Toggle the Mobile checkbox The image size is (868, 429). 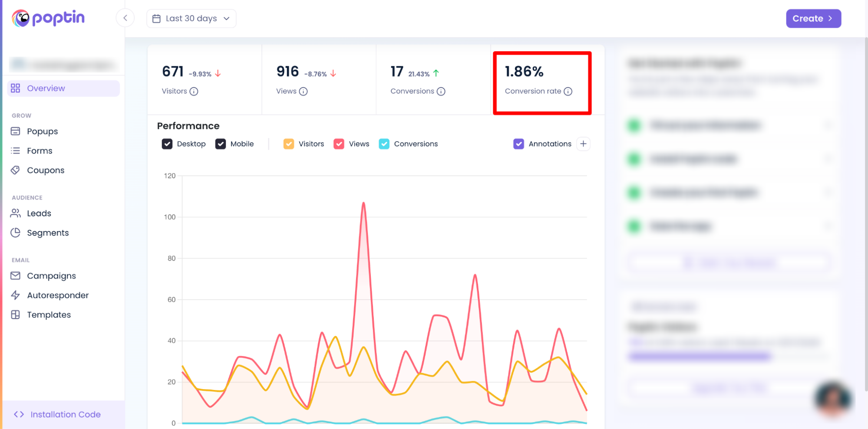[x=221, y=144]
